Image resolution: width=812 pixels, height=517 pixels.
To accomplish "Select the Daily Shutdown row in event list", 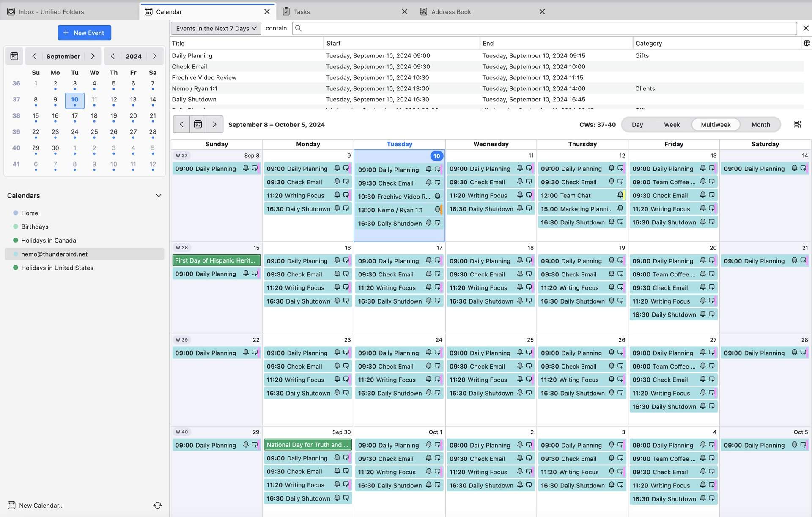I will coord(486,99).
